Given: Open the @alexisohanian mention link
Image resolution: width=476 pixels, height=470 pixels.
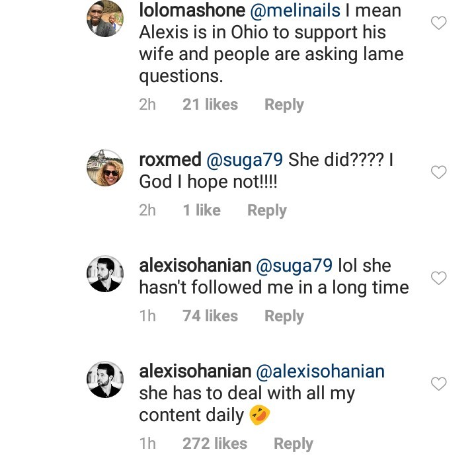Looking at the screenshot, I should click(320, 372).
